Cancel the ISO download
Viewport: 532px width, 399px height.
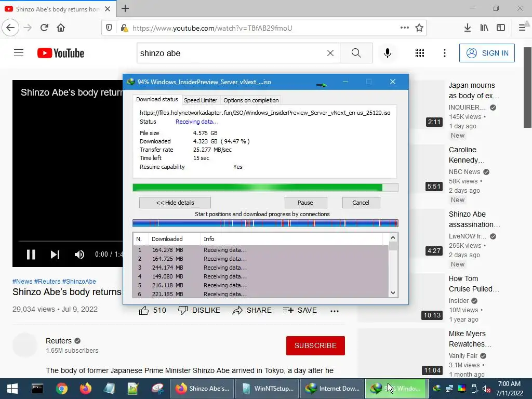(x=361, y=203)
